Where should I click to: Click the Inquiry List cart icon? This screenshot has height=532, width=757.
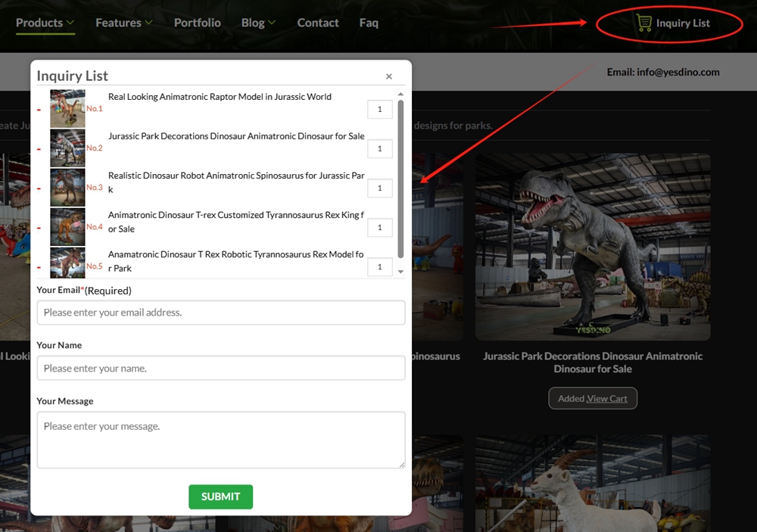644,23
